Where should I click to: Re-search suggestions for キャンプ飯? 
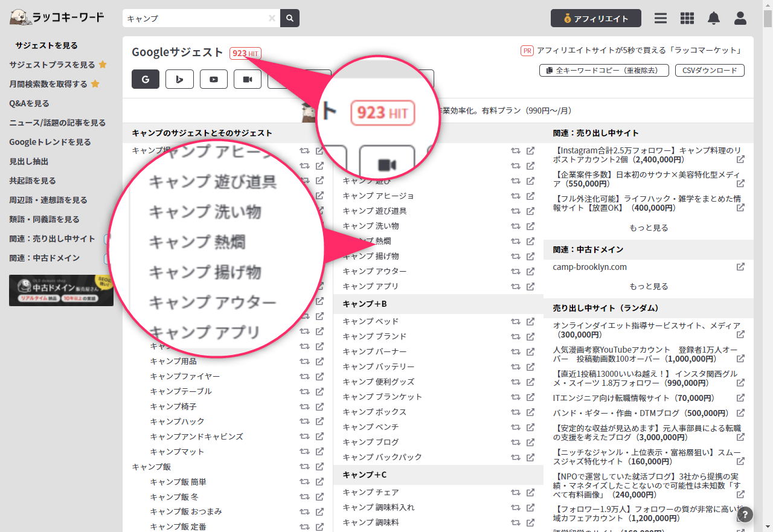(x=305, y=467)
